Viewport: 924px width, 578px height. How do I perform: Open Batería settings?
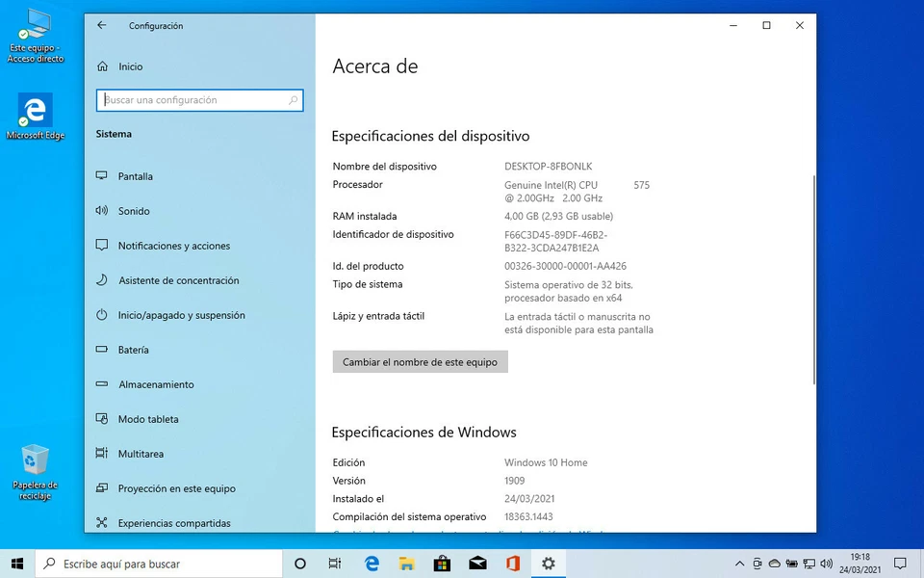pos(134,350)
